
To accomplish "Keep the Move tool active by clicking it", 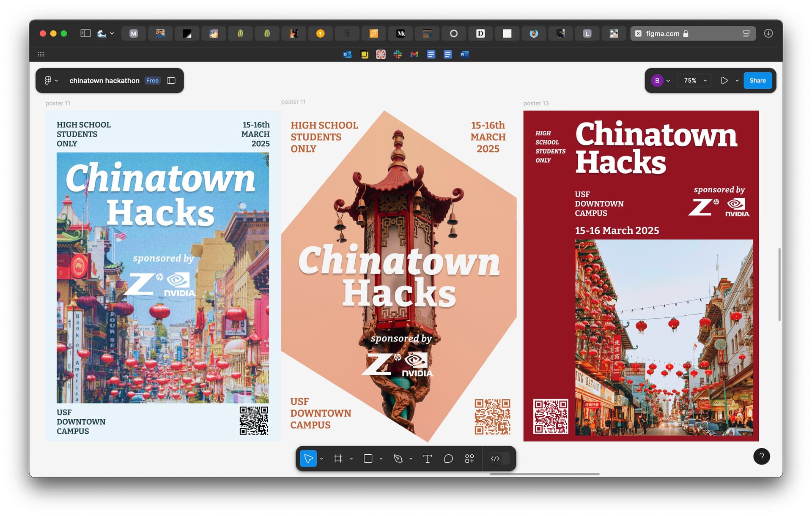I will coord(308,459).
